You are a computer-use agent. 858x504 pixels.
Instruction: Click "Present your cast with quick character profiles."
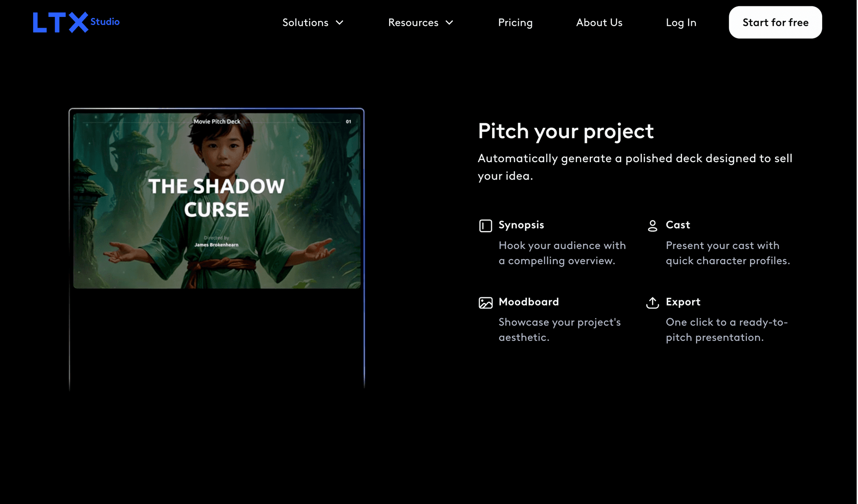click(728, 253)
